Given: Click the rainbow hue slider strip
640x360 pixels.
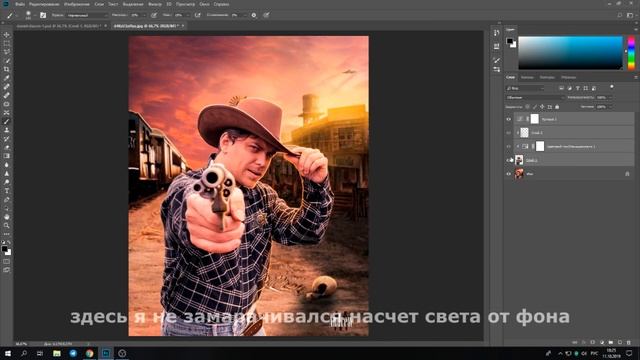Looking at the screenshot, I should (631, 53).
